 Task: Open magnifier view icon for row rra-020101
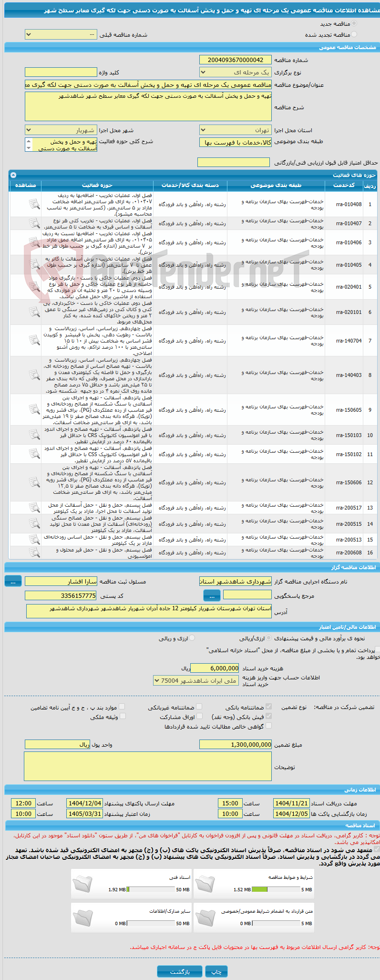pyautogui.click(x=34, y=312)
